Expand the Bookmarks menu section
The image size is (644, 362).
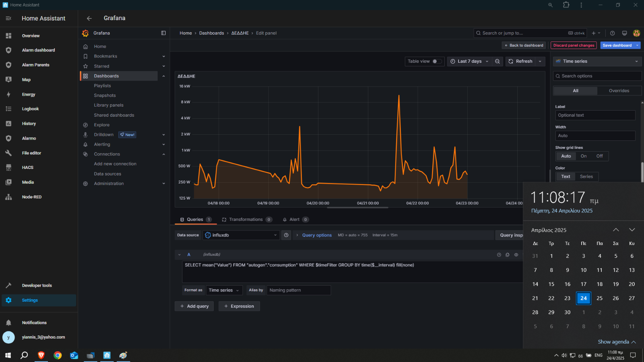pyautogui.click(x=163, y=56)
